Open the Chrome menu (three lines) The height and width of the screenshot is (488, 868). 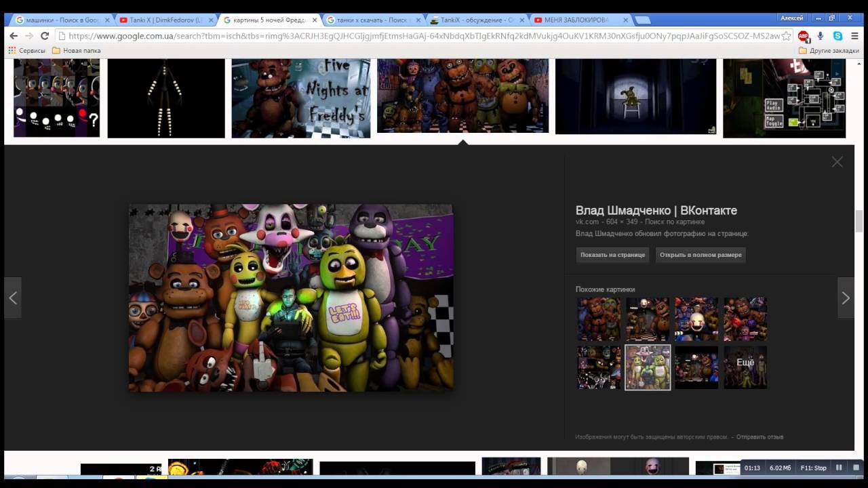[855, 36]
